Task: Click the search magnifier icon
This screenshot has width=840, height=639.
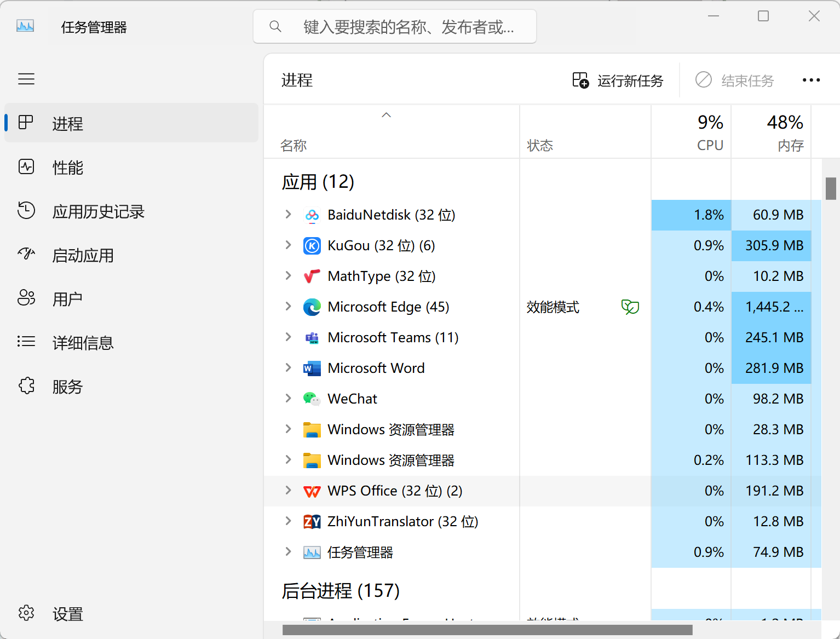Action: (x=275, y=26)
